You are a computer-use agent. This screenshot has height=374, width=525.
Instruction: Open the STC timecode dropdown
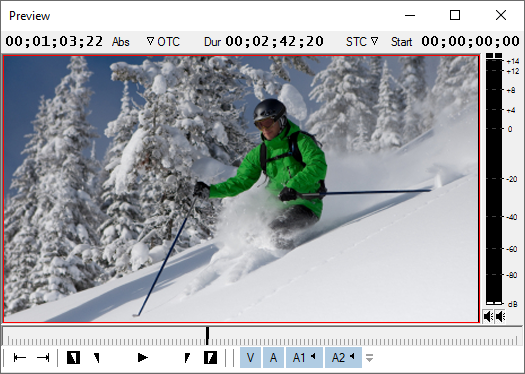click(x=362, y=42)
